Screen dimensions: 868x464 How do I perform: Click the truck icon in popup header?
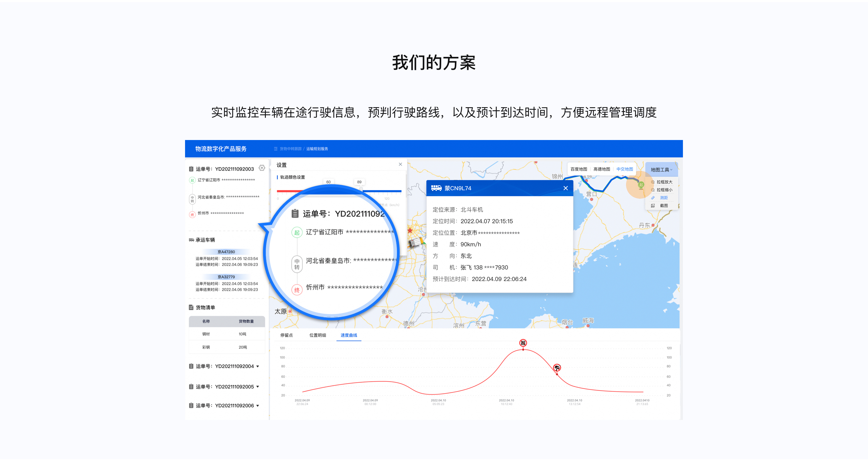click(x=436, y=188)
